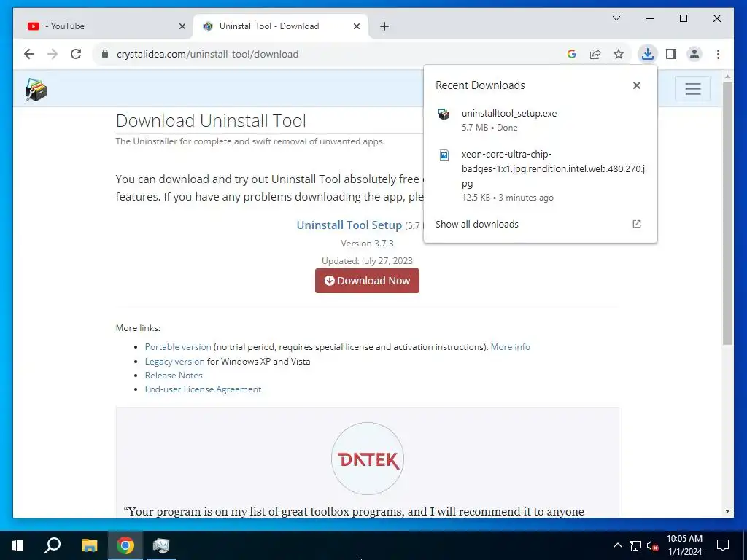Open the Windows Start menu
Viewport: 747px width, 560px height.
pos(18,545)
